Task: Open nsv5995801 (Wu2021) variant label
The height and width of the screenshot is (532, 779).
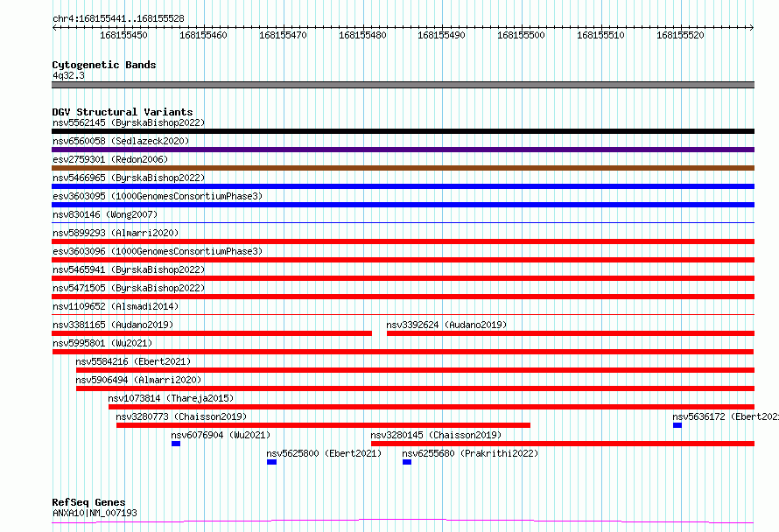Action: point(102,343)
